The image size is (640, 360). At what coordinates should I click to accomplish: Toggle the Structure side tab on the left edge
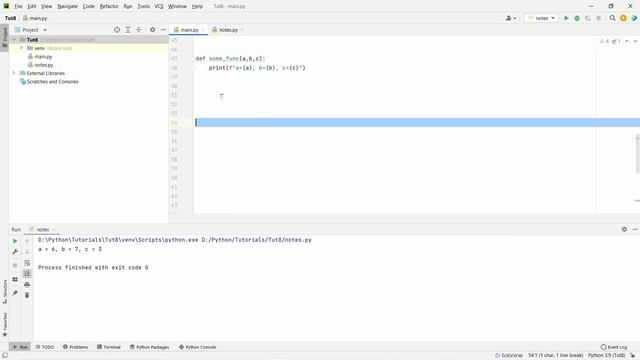pyautogui.click(x=4, y=291)
